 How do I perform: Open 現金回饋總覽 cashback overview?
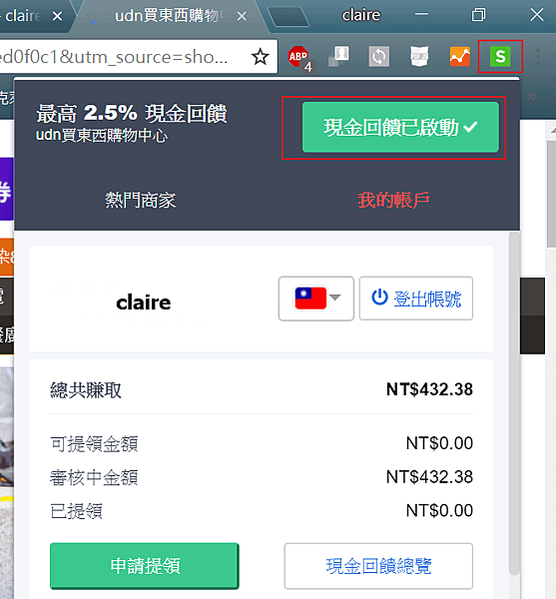378,566
